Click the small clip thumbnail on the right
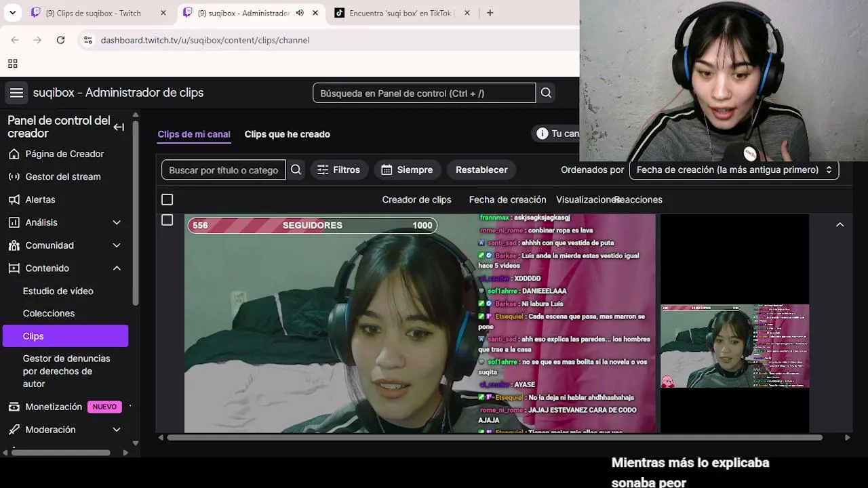Viewport: 868px width, 488px height. point(734,346)
